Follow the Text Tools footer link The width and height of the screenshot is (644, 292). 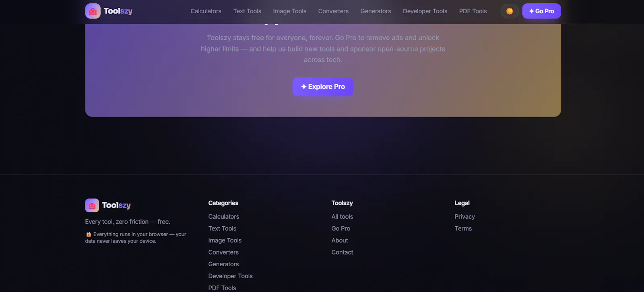point(222,228)
